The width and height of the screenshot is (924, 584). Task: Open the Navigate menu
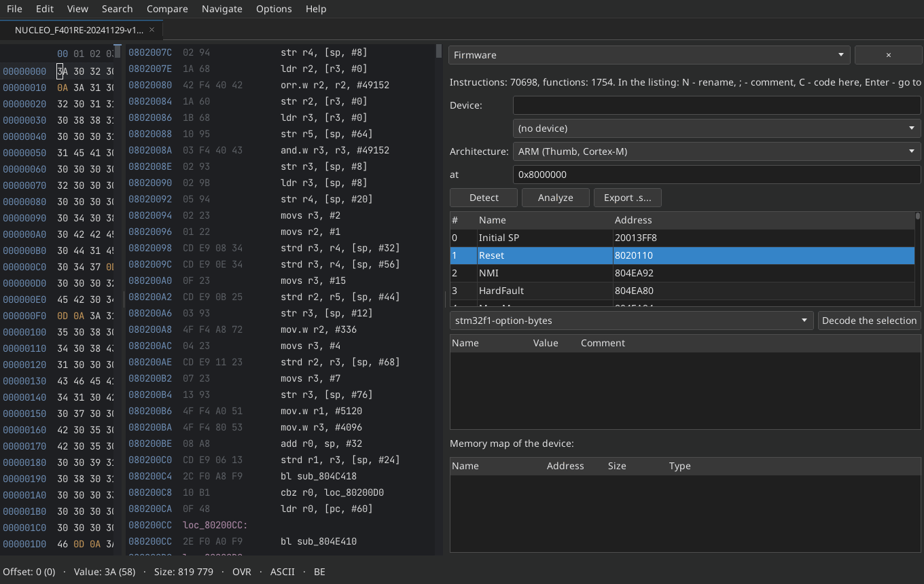pyautogui.click(x=221, y=9)
